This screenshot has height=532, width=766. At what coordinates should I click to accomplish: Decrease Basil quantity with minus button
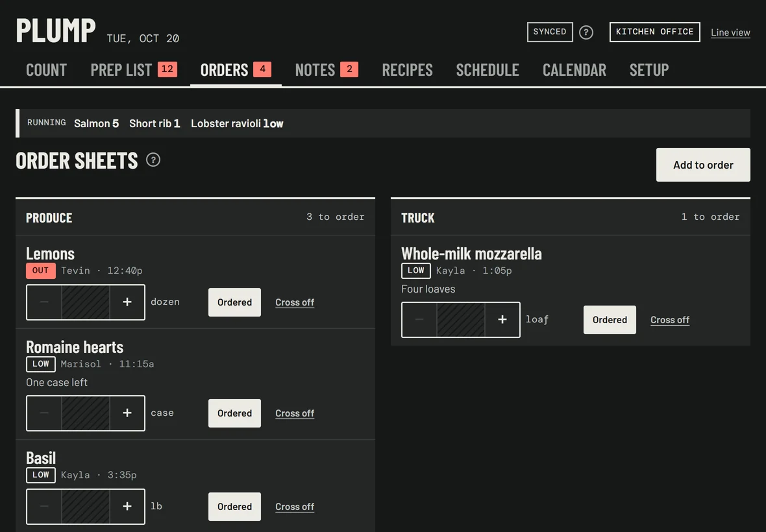pos(44,507)
